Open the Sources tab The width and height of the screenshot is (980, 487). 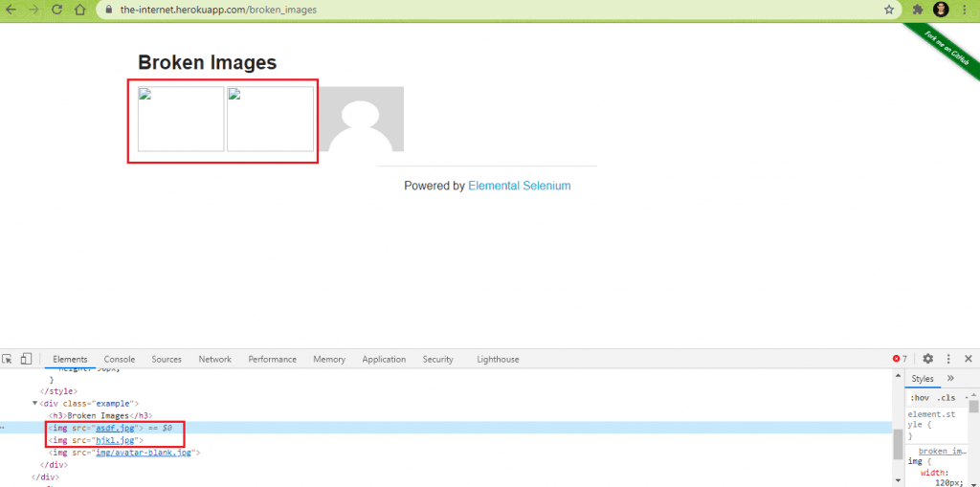point(167,360)
